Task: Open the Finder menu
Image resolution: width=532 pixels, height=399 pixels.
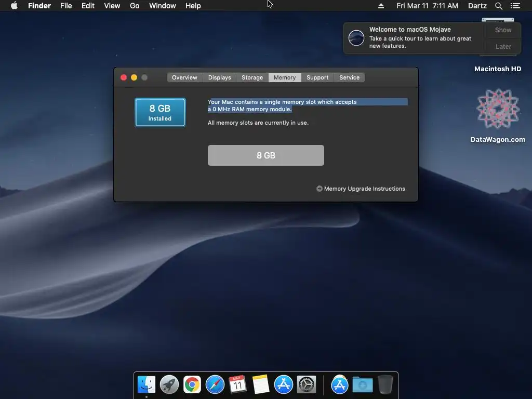Action: [x=39, y=6]
